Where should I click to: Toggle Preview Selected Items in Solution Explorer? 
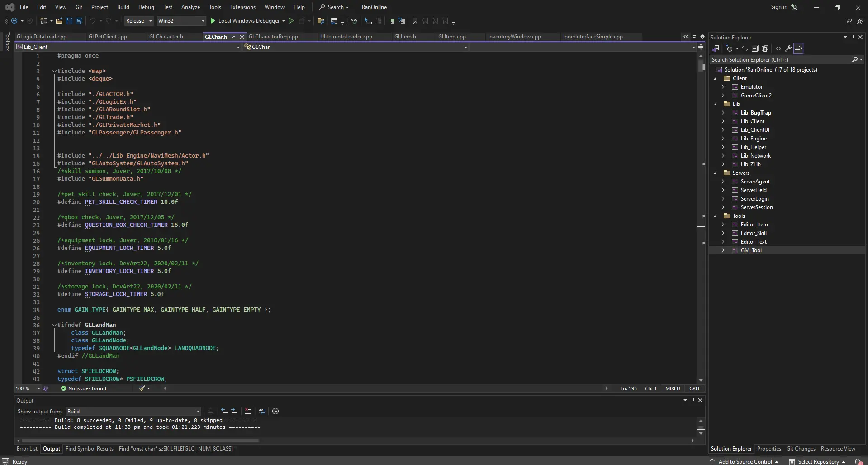click(798, 48)
